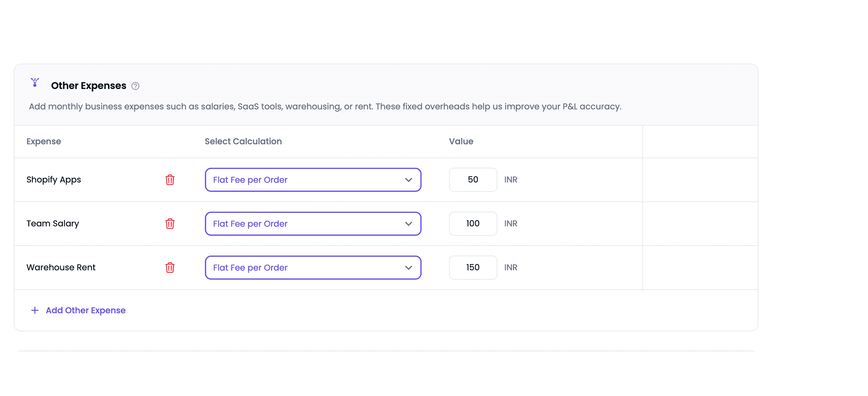Click Add Other Expense link
The image size is (868, 396).
coord(86,310)
